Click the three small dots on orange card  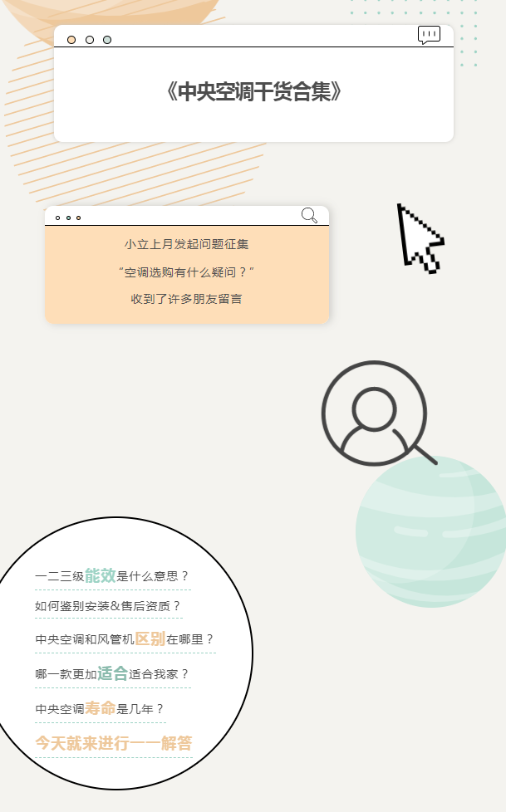[x=68, y=218]
